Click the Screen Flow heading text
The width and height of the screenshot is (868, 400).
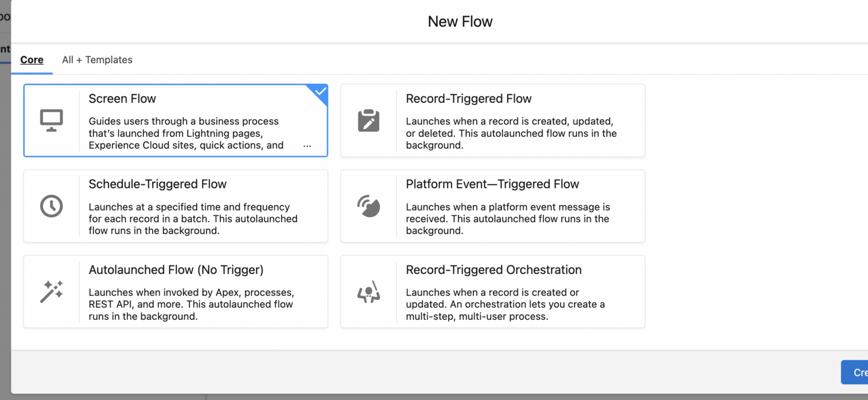point(122,98)
